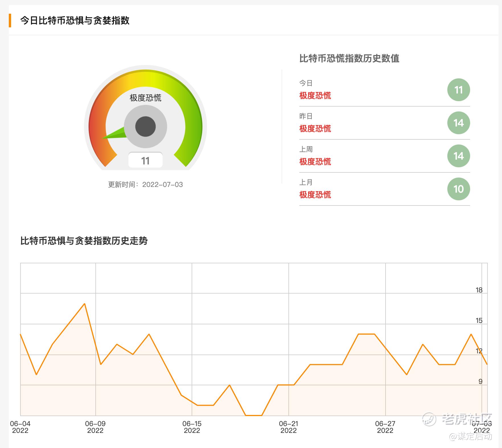The image size is (502, 448).
Task: Click the 06-27 2022 date label on the chart axis
Action: coord(385,427)
